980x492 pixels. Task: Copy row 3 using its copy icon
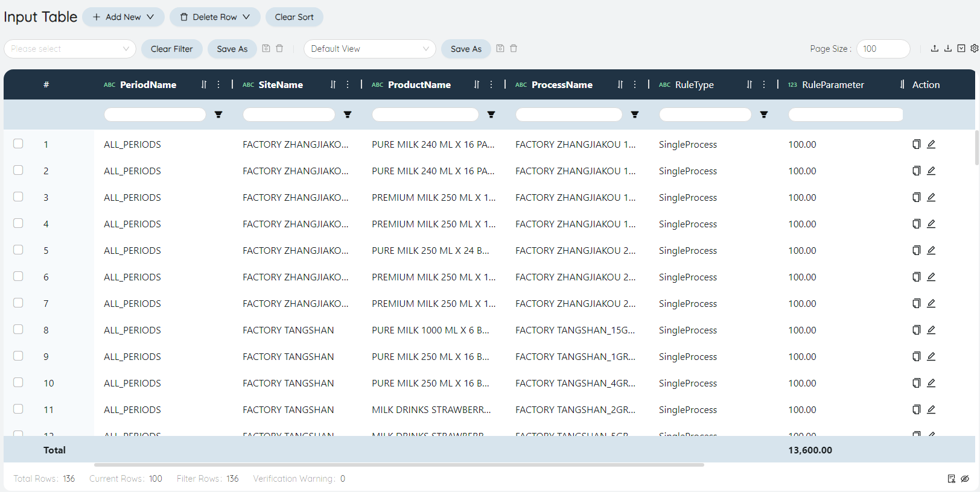pyautogui.click(x=916, y=197)
